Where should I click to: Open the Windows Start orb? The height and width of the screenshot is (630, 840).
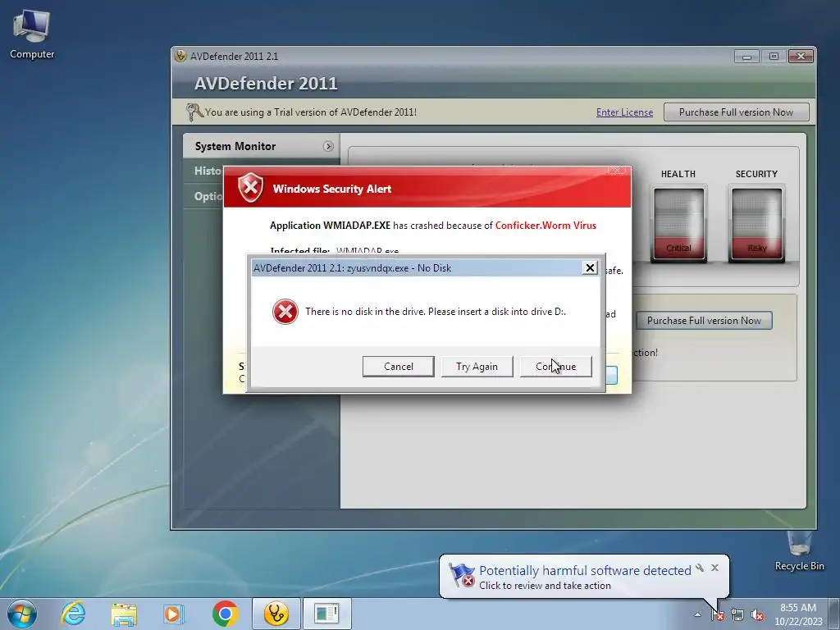pyautogui.click(x=22, y=614)
